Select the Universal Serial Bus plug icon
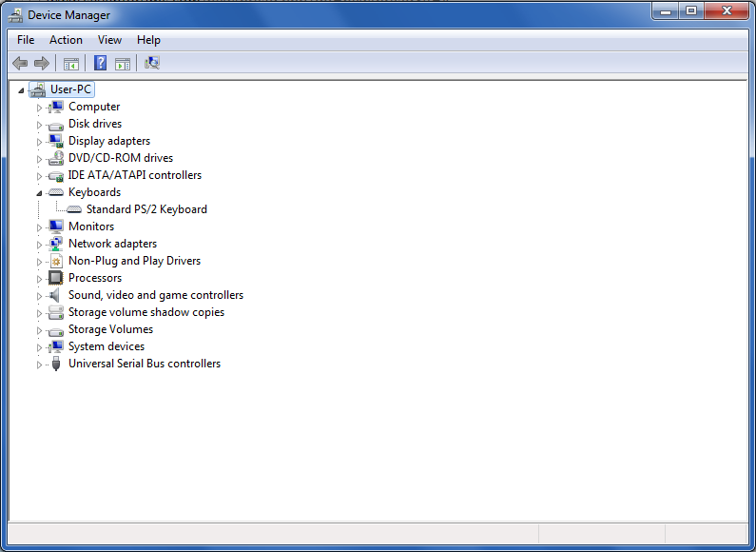756x552 pixels. (56, 364)
